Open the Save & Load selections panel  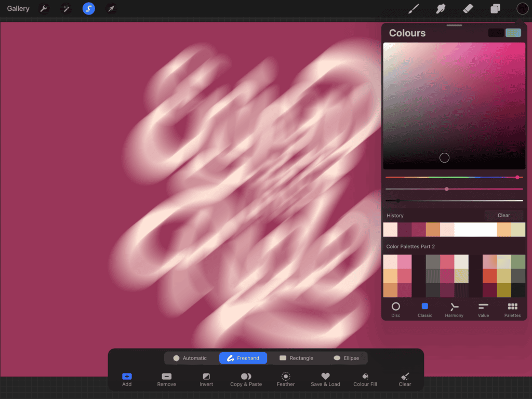coord(325,379)
